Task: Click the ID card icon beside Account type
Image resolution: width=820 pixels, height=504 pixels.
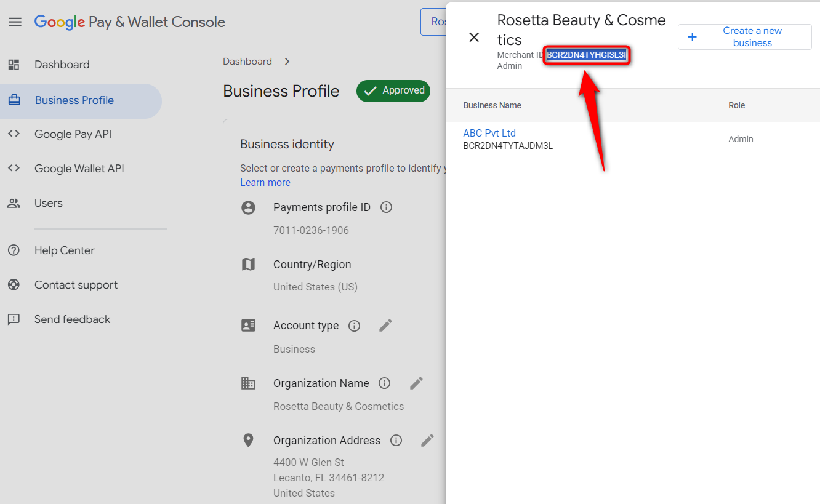Action: click(248, 326)
